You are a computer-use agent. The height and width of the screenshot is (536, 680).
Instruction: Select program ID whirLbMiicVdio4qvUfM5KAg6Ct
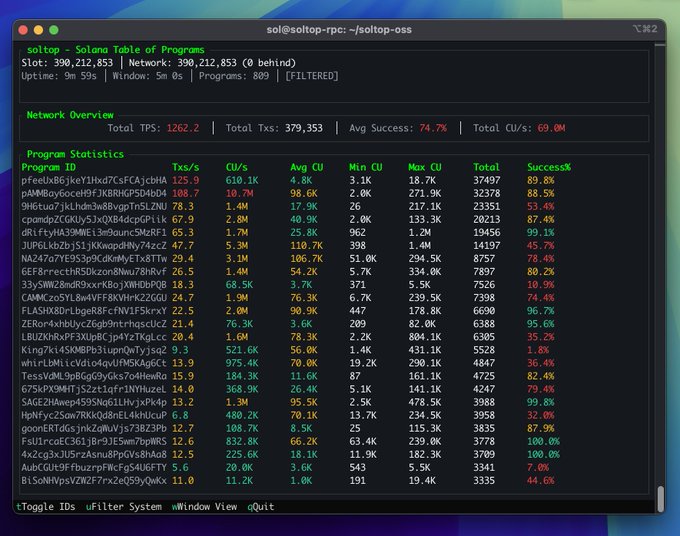(x=94, y=363)
